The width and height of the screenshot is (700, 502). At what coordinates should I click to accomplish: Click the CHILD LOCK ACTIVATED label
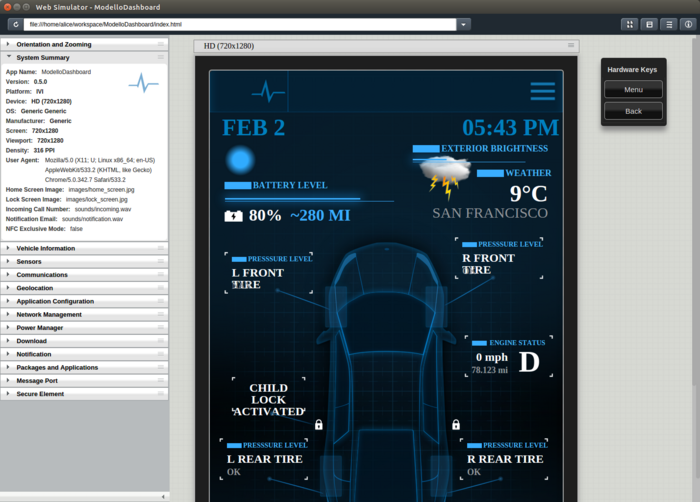pyautogui.click(x=269, y=400)
